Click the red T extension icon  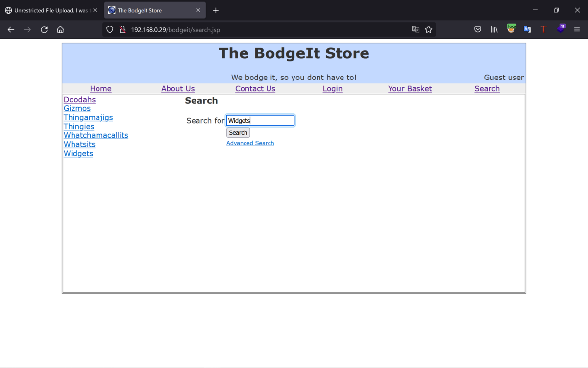[x=543, y=30]
